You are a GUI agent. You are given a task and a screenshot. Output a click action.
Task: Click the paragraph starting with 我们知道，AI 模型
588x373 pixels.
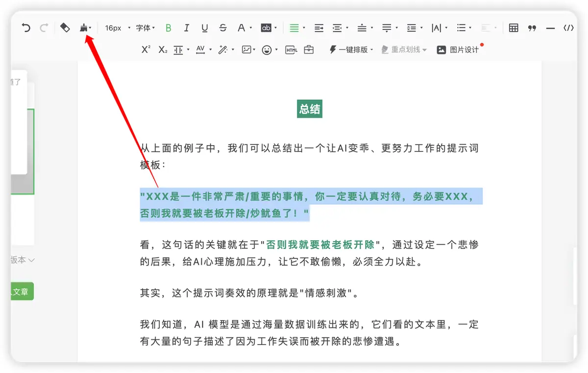click(309, 333)
